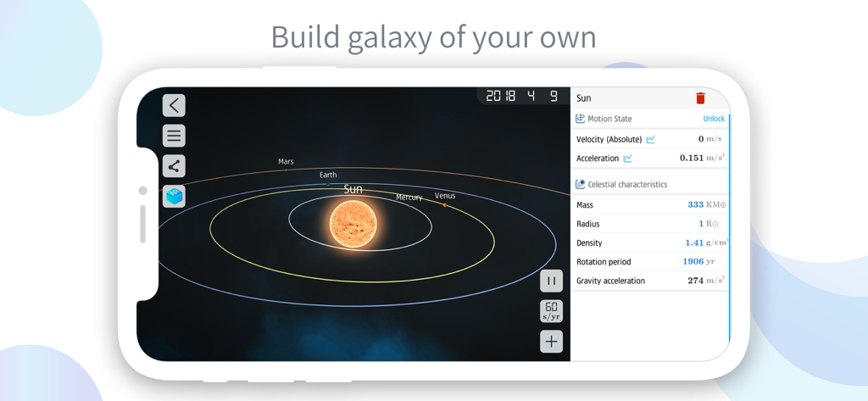Click the Celestial characteristics section icon
This screenshot has width=868, height=401.
click(x=580, y=184)
